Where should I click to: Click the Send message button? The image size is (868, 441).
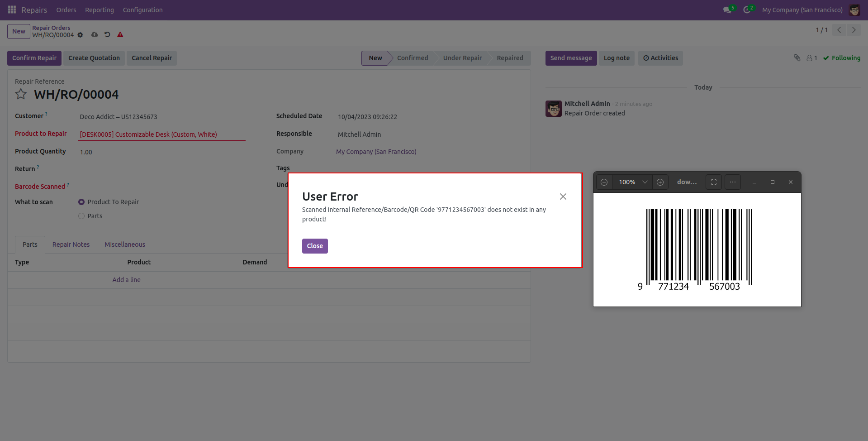pos(571,58)
